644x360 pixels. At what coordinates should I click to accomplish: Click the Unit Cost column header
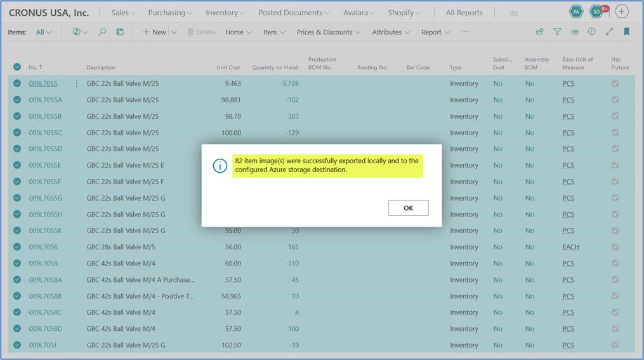point(228,67)
